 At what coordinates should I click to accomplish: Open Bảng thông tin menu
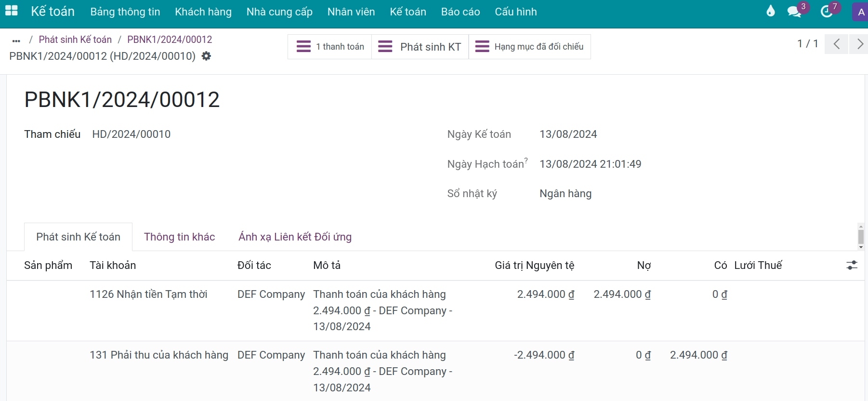click(125, 12)
